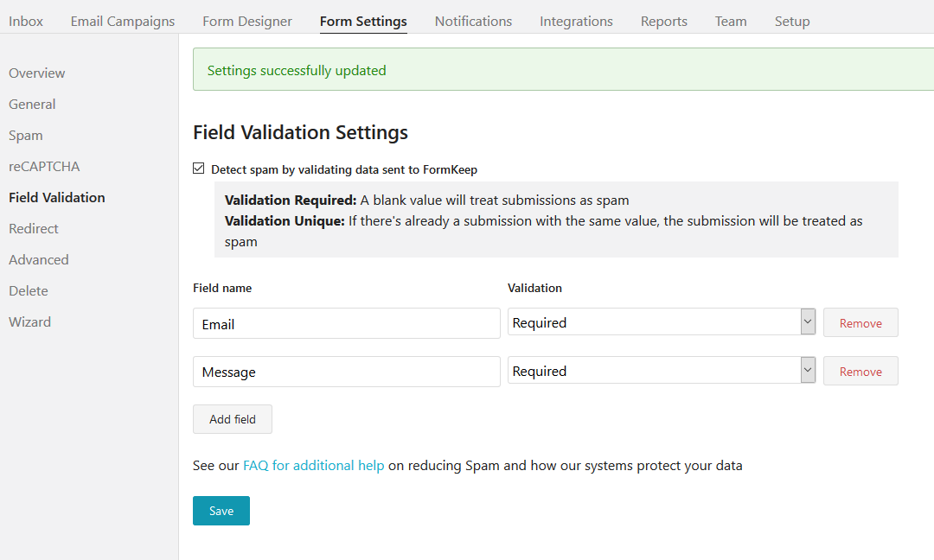Viewport: 934px width, 560px height.
Task: Open the Email Campaigns tab
Action: [123, 21]
